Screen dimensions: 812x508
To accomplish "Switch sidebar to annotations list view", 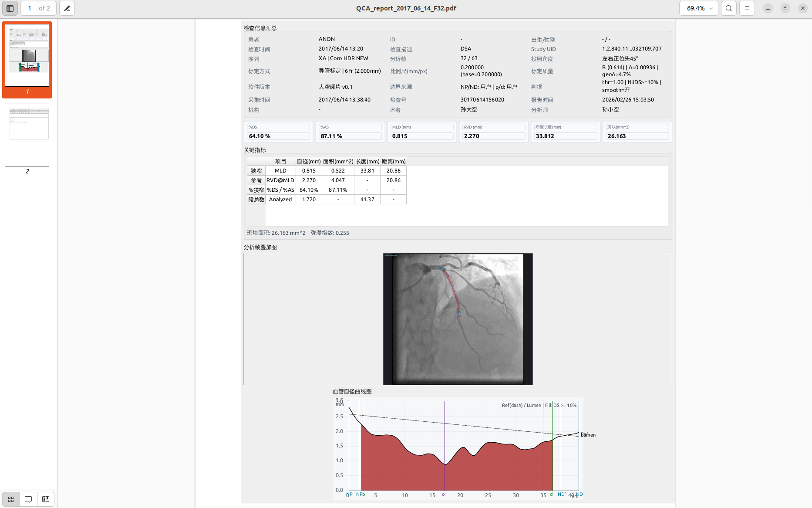I will [x=28, y=499].
